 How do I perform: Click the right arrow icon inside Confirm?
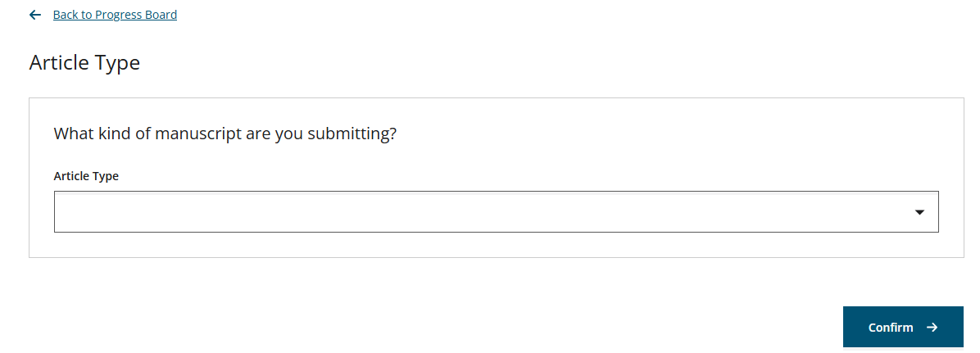point(932,328)
